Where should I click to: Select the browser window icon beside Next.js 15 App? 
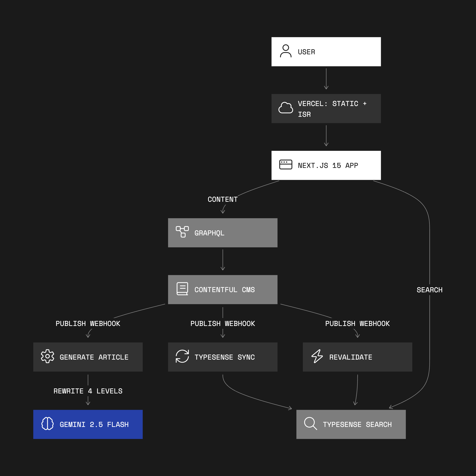pos(286,165)
